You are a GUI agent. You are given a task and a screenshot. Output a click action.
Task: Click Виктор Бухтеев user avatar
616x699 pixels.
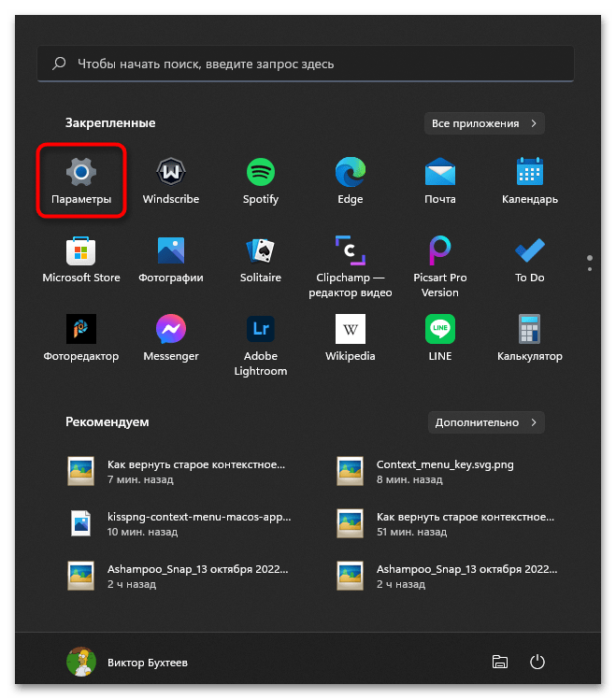81,662
